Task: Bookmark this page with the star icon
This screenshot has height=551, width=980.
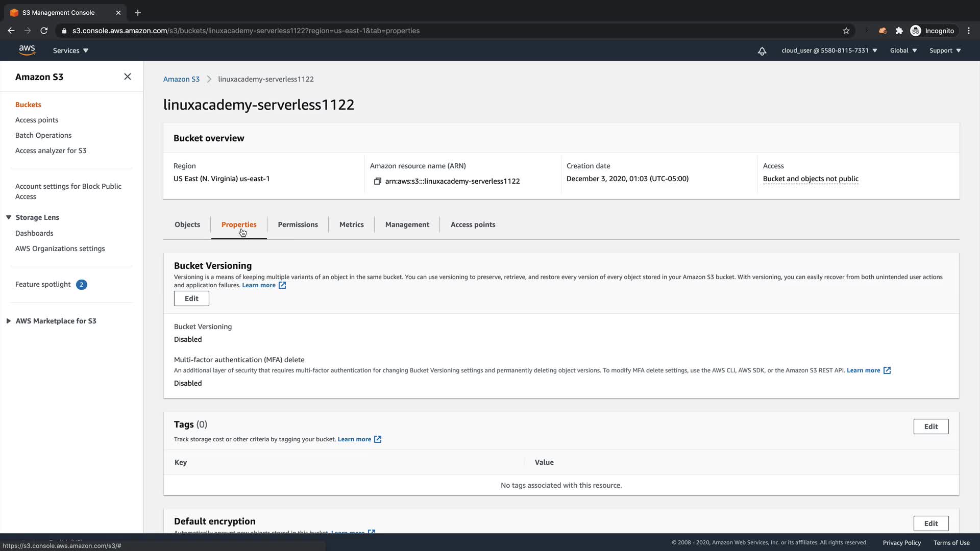Action: click(x=846, y=31)
